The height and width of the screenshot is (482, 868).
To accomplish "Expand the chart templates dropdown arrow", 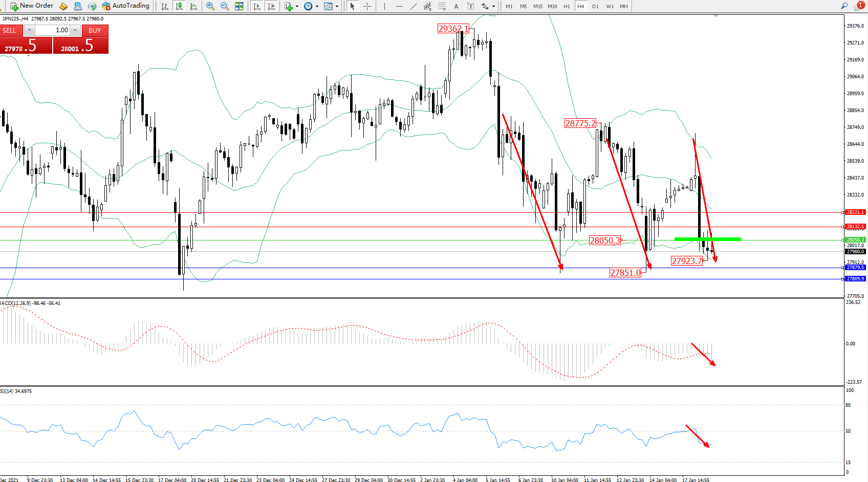I will click(337, 7).
